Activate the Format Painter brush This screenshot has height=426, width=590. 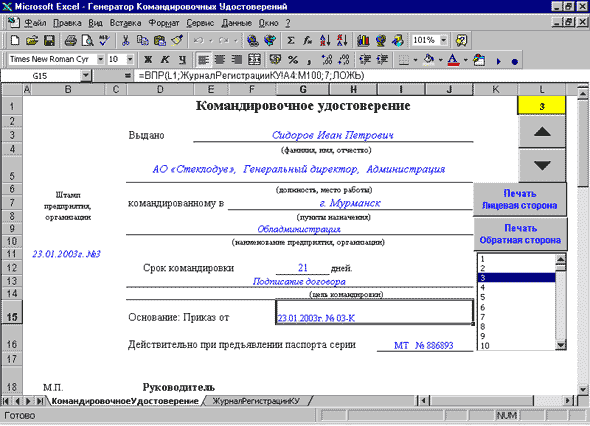[177, 40]
